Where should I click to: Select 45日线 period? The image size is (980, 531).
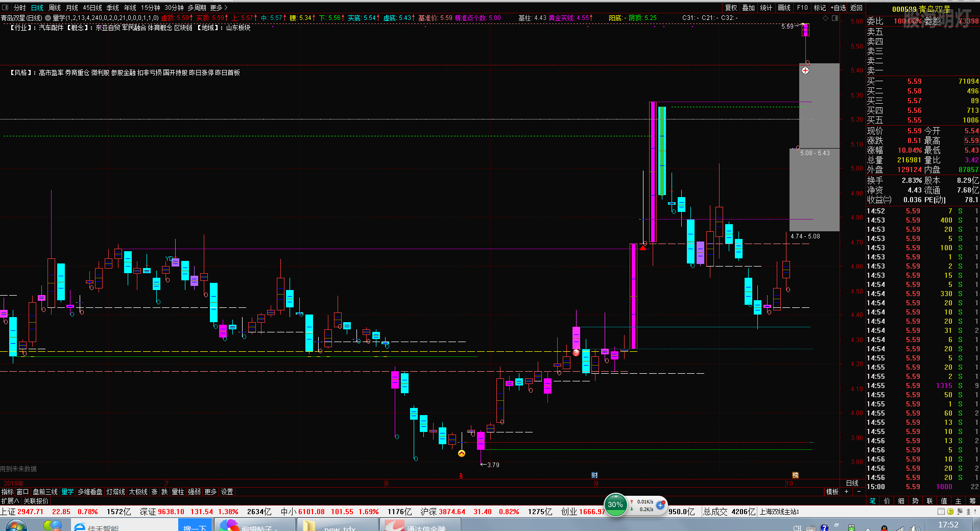(92, 8)
